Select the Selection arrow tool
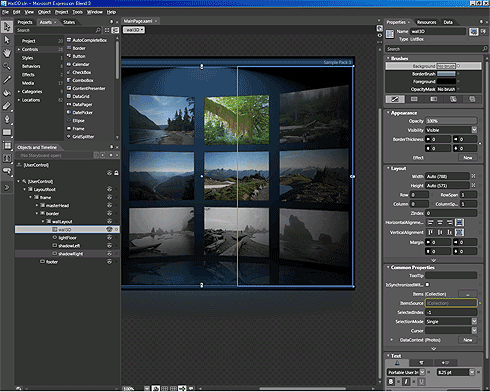 (7, 27)
